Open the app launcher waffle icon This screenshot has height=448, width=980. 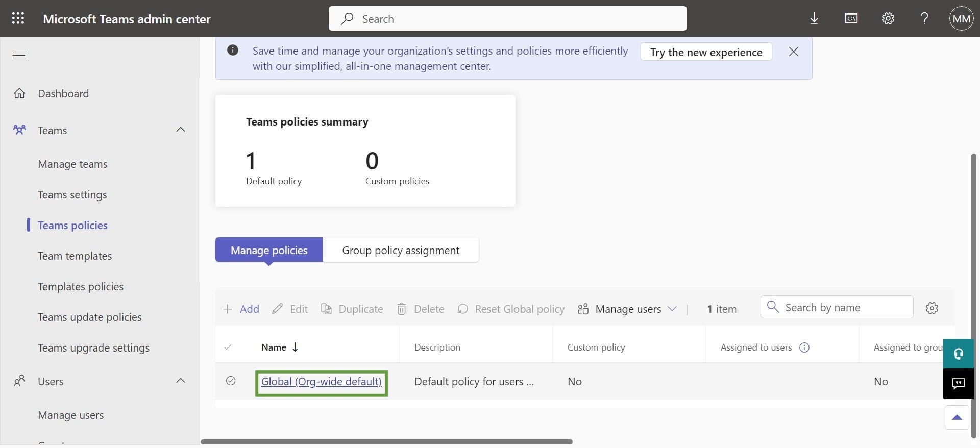[18, 19]
